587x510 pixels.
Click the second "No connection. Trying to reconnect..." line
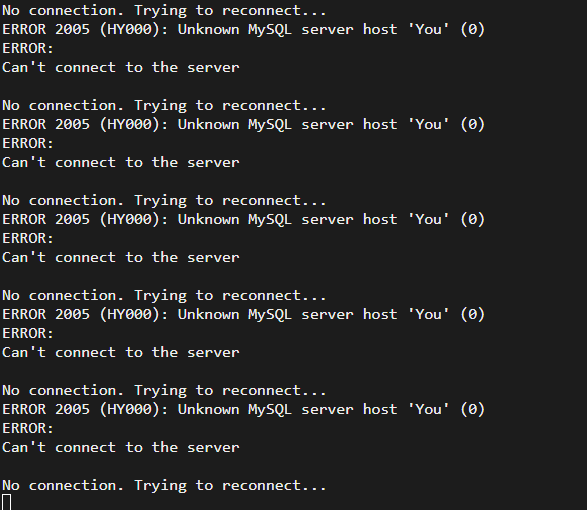tap(164, 106)
